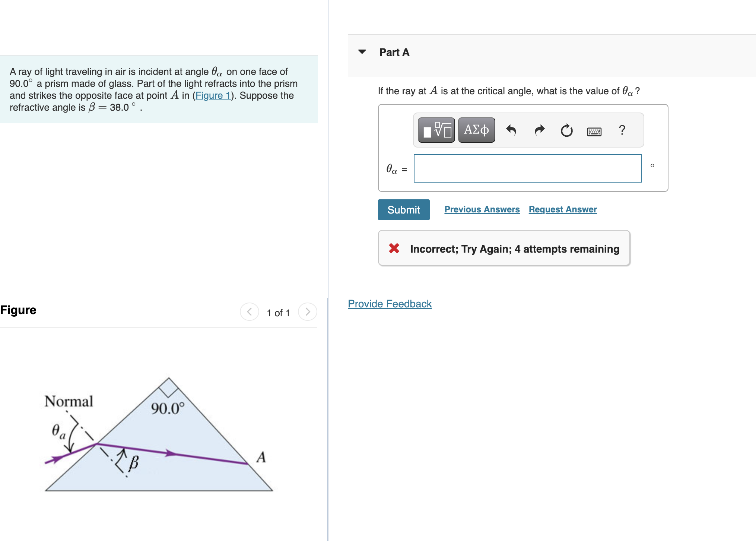Open the Figure 1 hyperlink in the problem
The image size is (756, 541).
point(213,95)
